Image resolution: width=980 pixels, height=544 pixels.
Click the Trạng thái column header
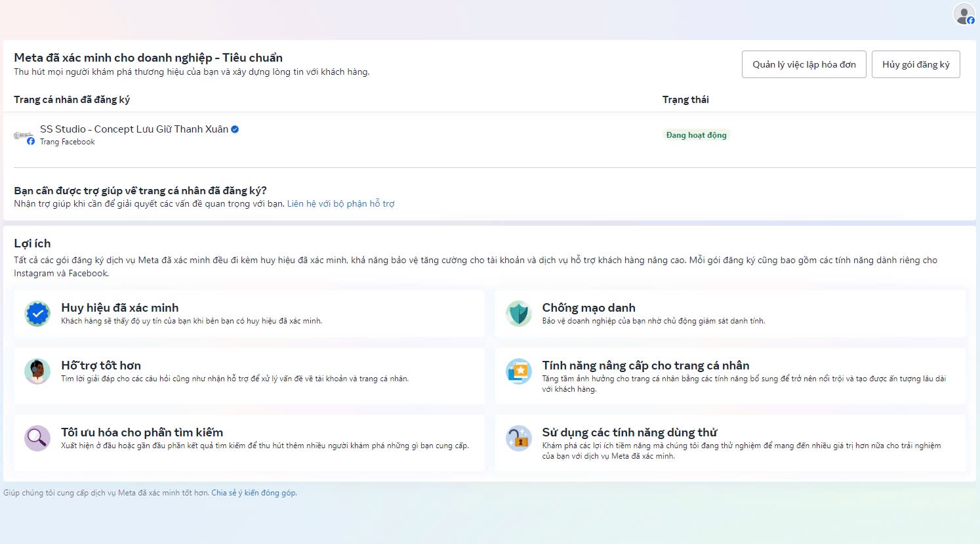(x=685, y=100)
